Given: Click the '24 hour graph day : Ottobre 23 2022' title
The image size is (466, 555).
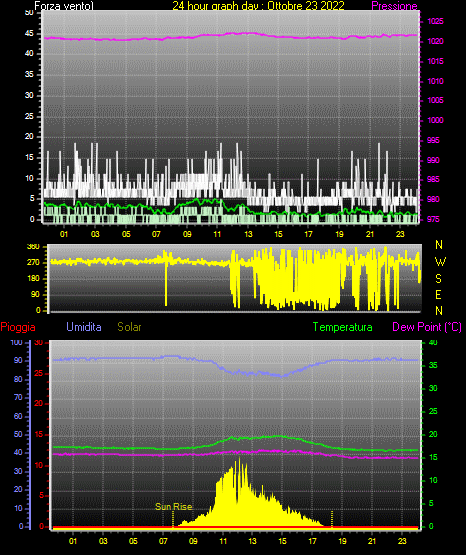Looking at the screenshot, I should coord(258,6).
